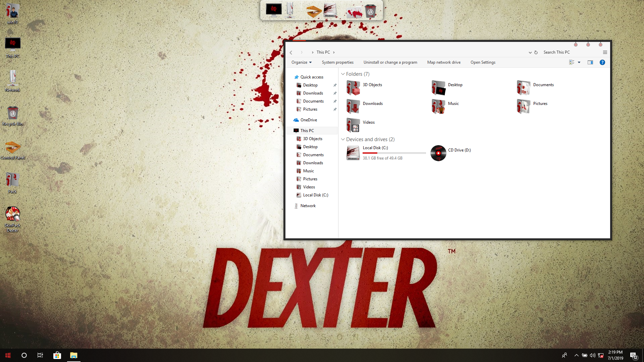This screenshot has height=362, width=644.
Task: Unpin Downloads from Quick access
Action: [x=335, y=93]
